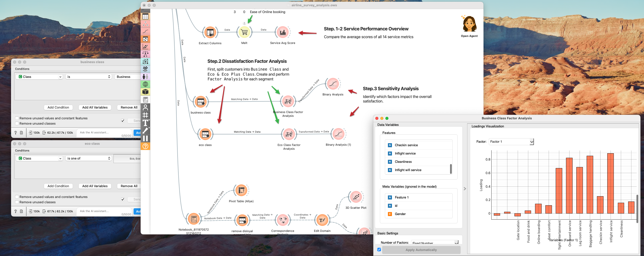The height and width of the screenshot is (256, 644).
Task: Select the Gender meta variable
Action: pyautogui.click(x=400, y=214)
